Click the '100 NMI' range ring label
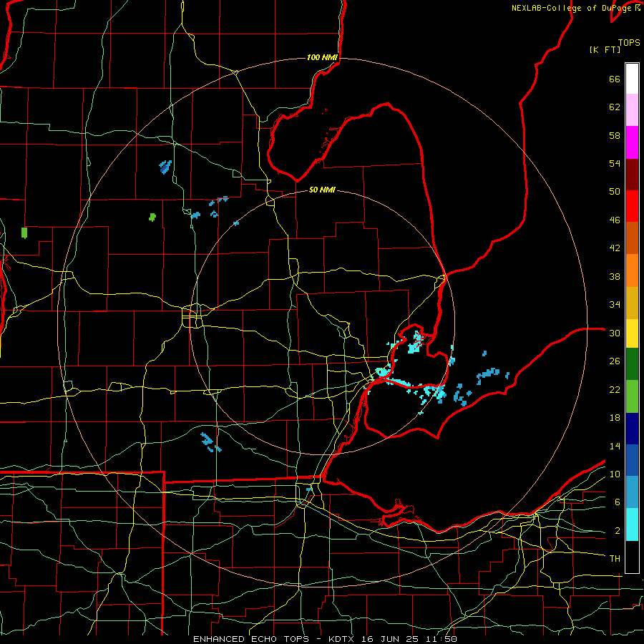 [322, 57]
